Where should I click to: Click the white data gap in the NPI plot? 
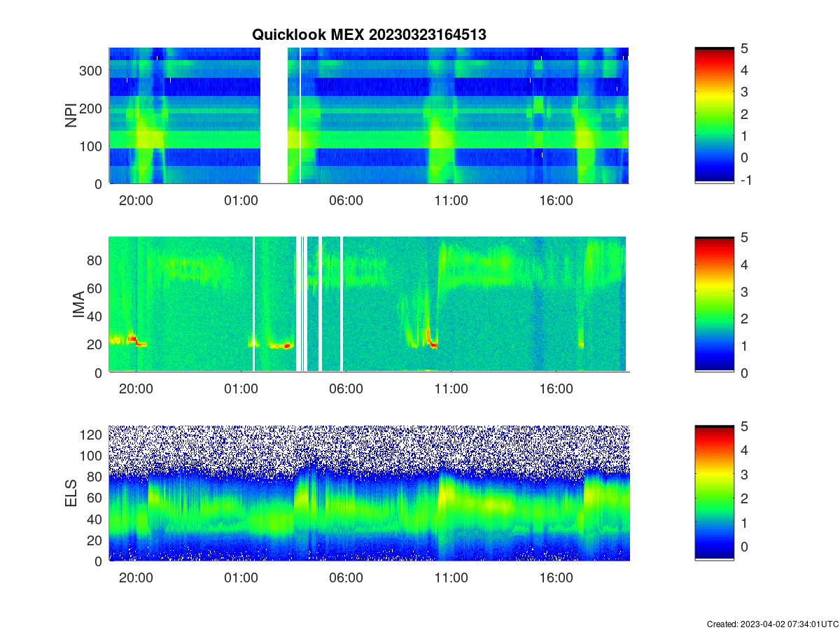[x=274, y=115]
